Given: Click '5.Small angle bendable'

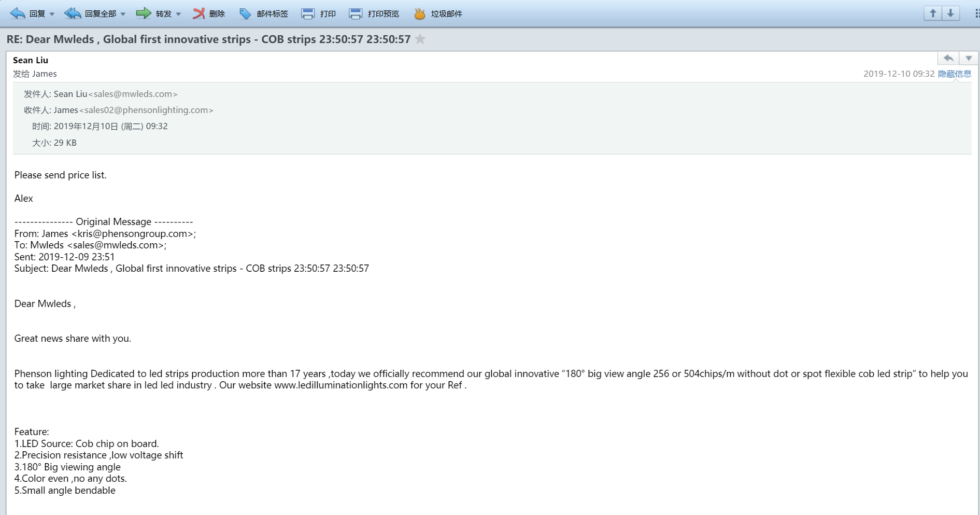Looking at the screenshot, I should tap(65, 491).
